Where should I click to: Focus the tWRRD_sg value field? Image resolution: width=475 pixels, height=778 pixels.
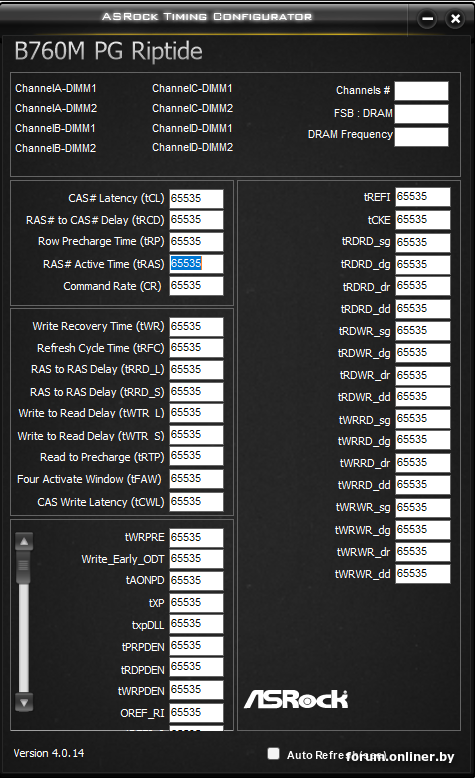(422, 419)
